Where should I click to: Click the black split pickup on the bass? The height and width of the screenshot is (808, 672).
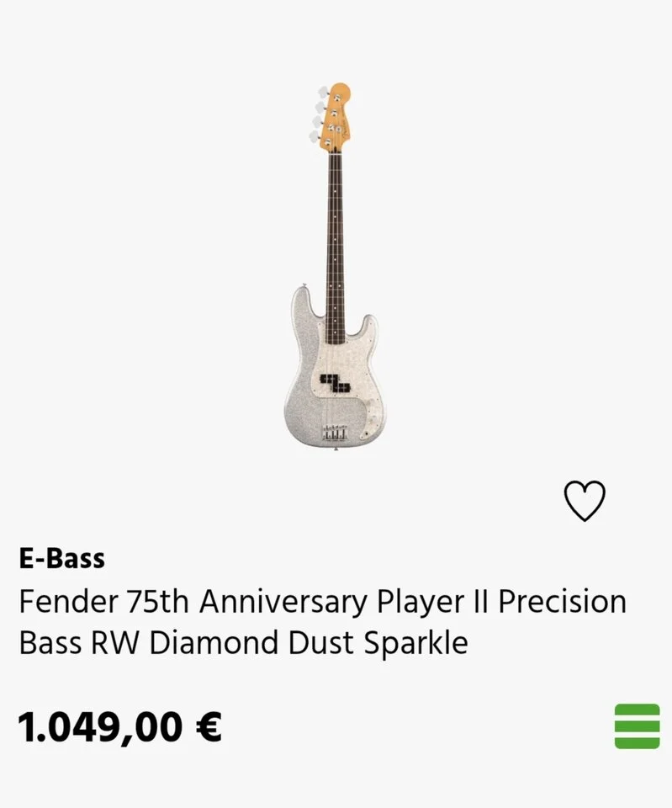click(x=335, y=384)
